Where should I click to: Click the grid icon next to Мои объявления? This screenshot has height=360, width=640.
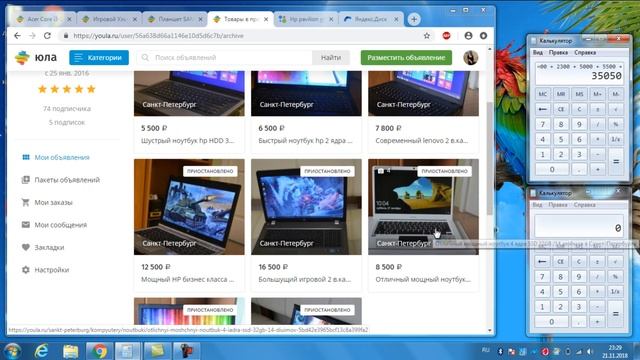[x=26, y=157]
